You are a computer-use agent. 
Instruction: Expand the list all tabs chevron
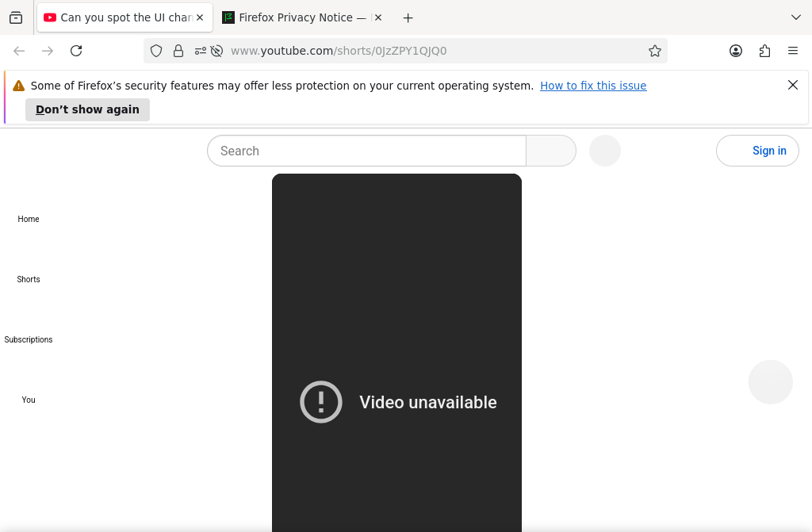coord(796,17)
